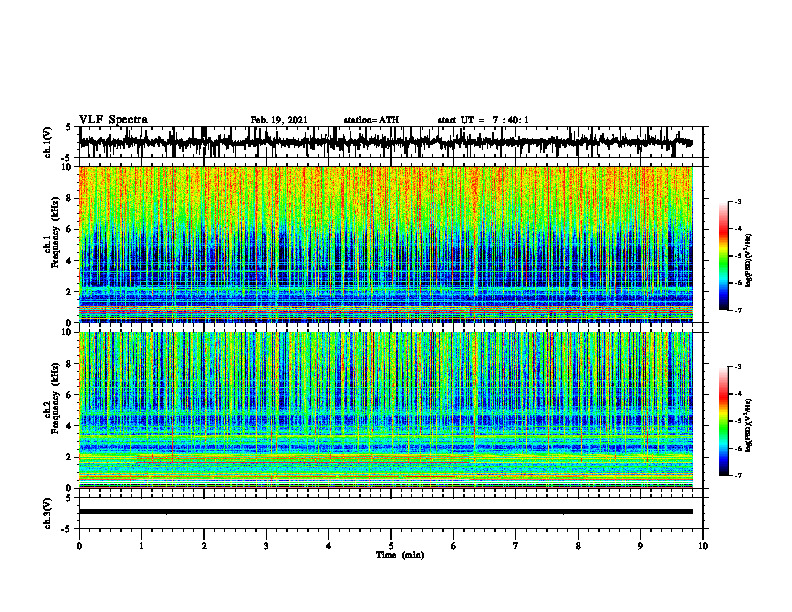792x612 pixels.
Task: Click the ch.1 voltage waveform trace
Action: coord(385,142)
